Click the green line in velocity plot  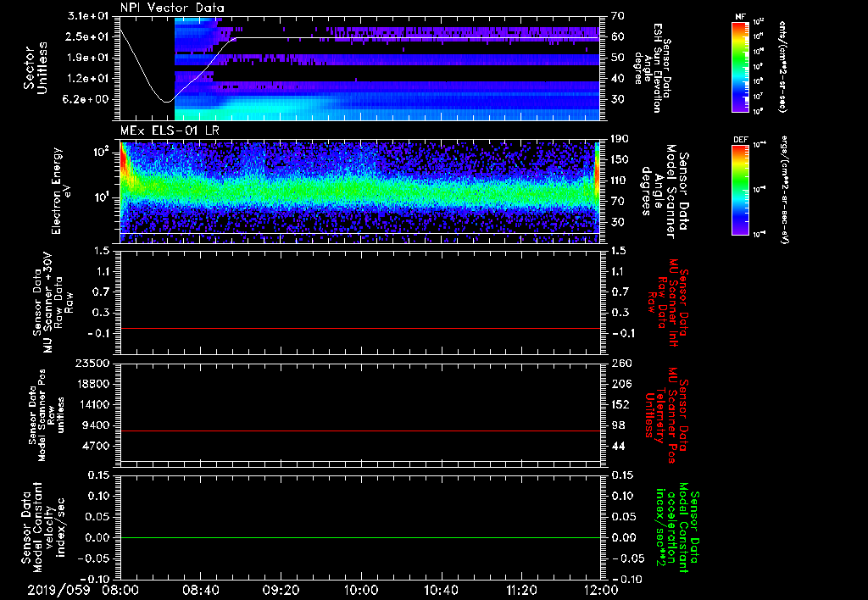click(360, 537)
